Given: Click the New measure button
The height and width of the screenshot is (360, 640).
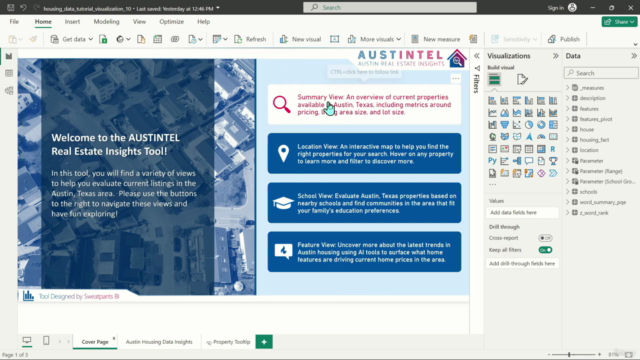Looking at the screenshot, I should pos(436,39).
